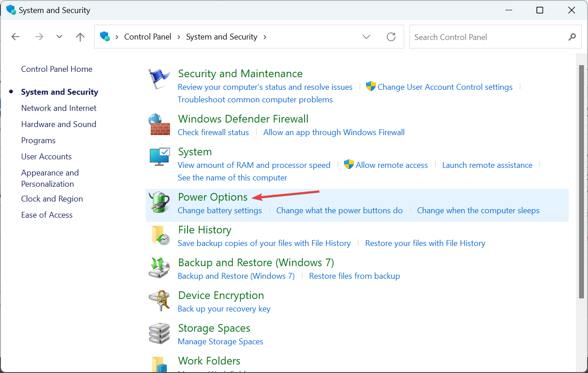Image resolution: width=588 pixels, height=373 pixels.
Task: Click the shield icon beside Change User Account Control settings
Action: (370, 86)
